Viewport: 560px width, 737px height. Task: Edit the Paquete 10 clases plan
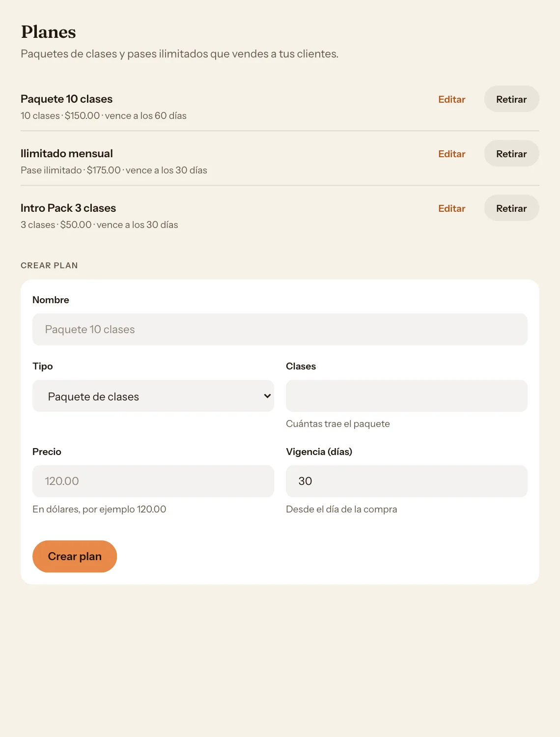click(x=451, y=99)
